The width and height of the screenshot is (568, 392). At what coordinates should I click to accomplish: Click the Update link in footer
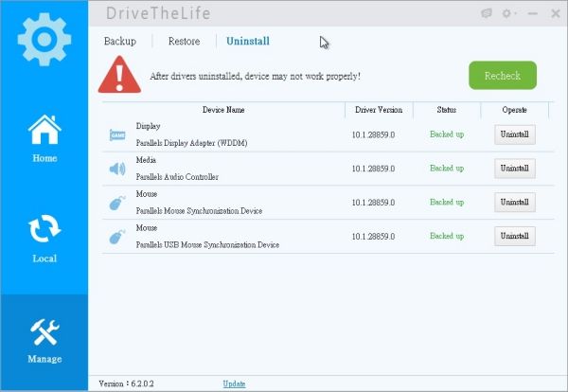click(234, 383)
